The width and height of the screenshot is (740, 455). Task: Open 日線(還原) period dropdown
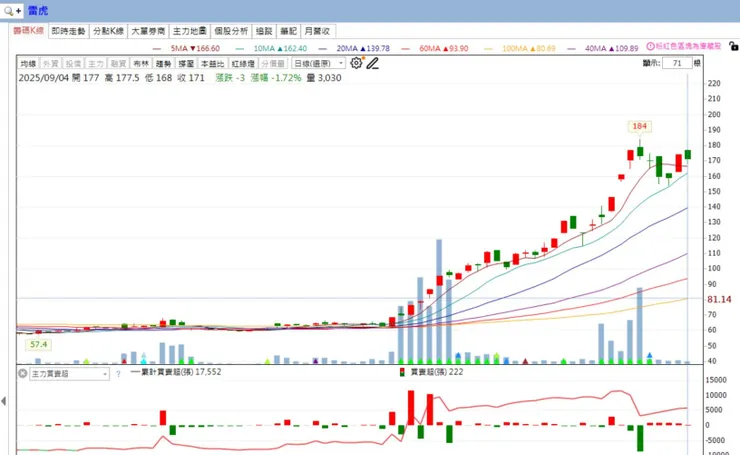click(319, 63)
